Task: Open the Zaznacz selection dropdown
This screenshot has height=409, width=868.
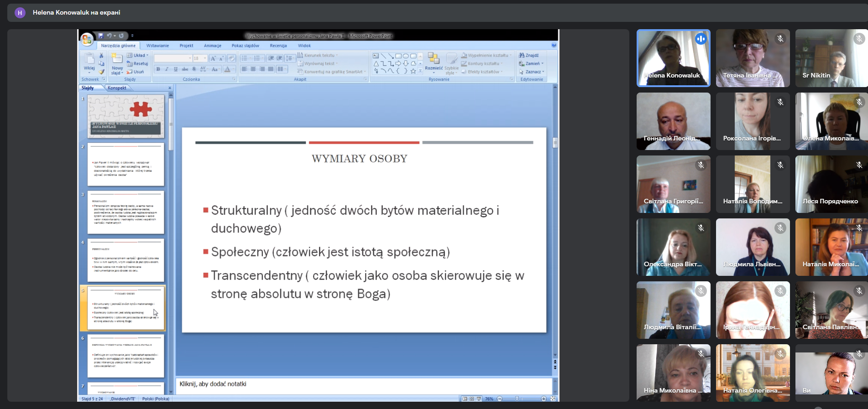Action: (532, 72)
